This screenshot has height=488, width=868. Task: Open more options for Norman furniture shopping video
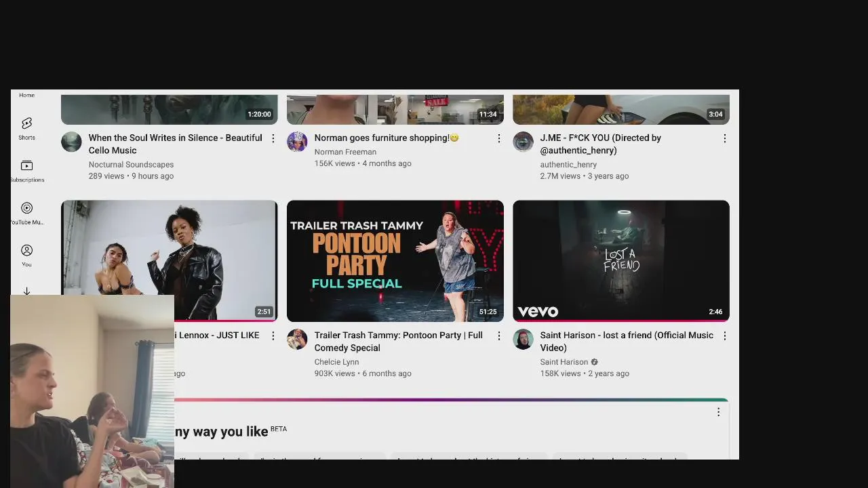[x=499, y=138]
